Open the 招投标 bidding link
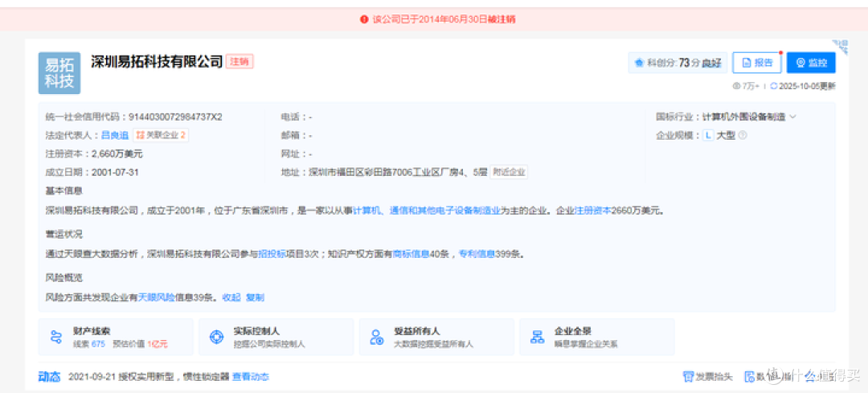 coord(272,254)
